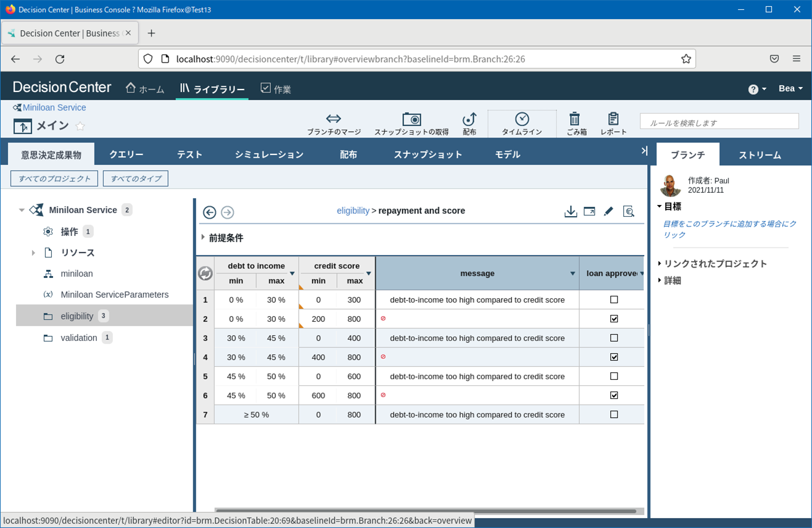Toggle loan approved checkbox in row 1
The width and height of the screenshot is (812, 528).
pyautogui.click(x=614, y=300)
